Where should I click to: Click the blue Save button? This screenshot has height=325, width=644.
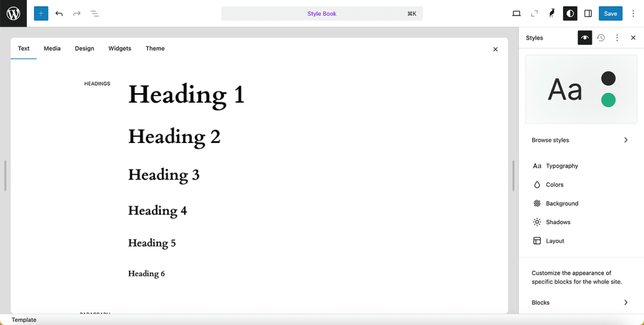point(610,13)
